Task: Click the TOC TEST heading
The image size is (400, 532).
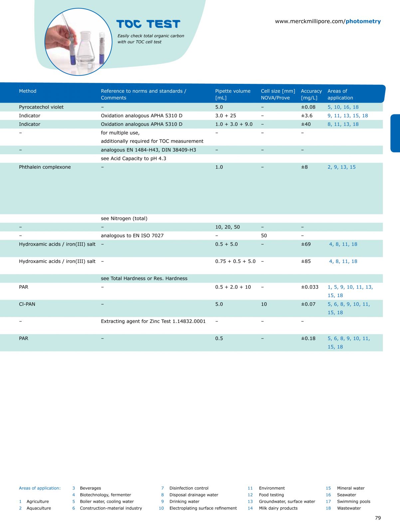Action: [148, 24]
